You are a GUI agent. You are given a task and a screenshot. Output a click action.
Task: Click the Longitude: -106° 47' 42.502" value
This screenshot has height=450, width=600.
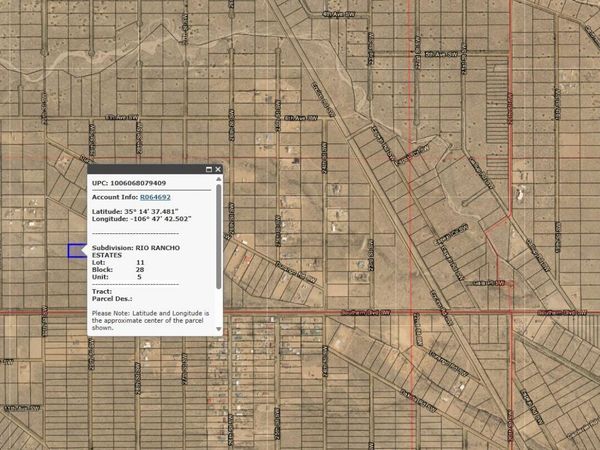tap(142, 219)
